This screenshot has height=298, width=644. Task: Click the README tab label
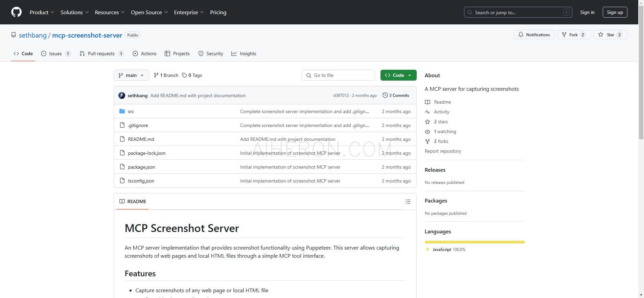(x=137, y=201)
